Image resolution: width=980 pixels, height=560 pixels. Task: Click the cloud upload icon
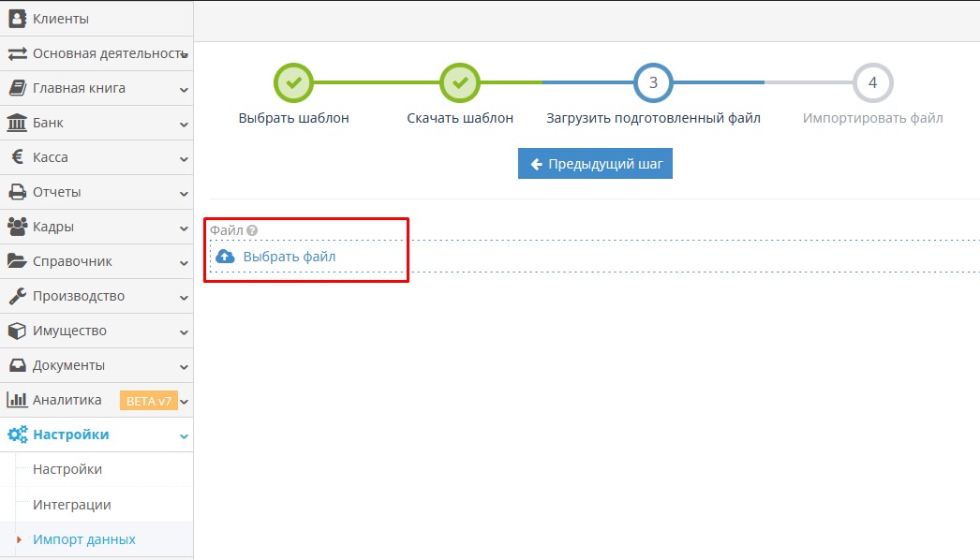point(225,257)
